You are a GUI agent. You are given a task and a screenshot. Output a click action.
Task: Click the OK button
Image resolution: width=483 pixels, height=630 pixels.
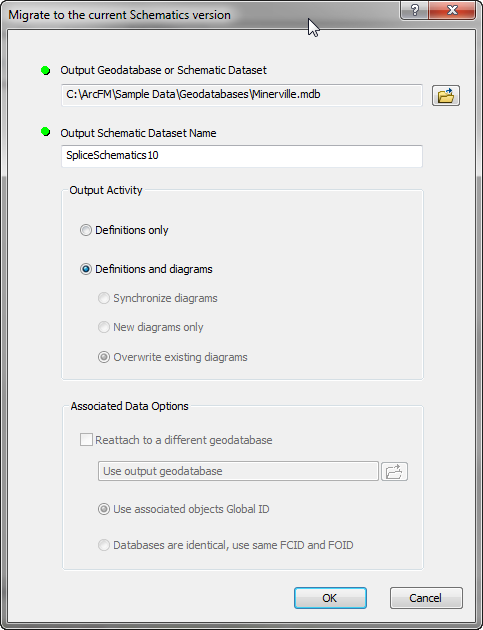coord(330,598)
